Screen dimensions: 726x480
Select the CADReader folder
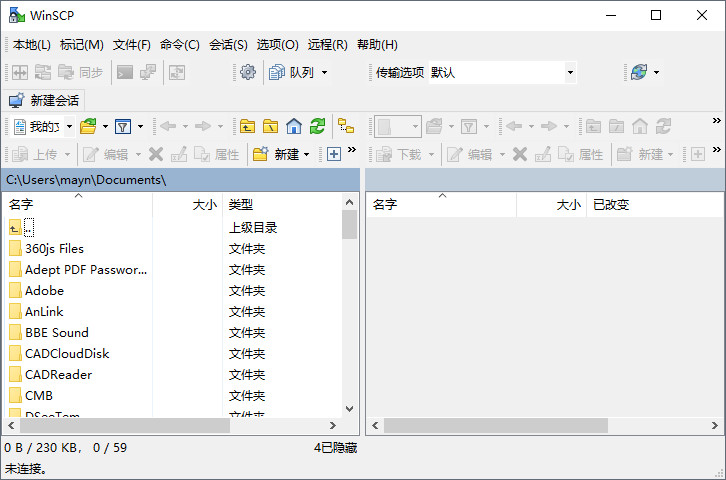pos(50,374)
